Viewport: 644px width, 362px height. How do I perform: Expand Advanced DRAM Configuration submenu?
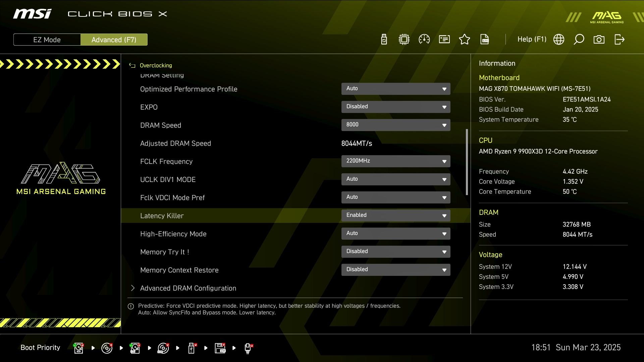coord(188,288)
